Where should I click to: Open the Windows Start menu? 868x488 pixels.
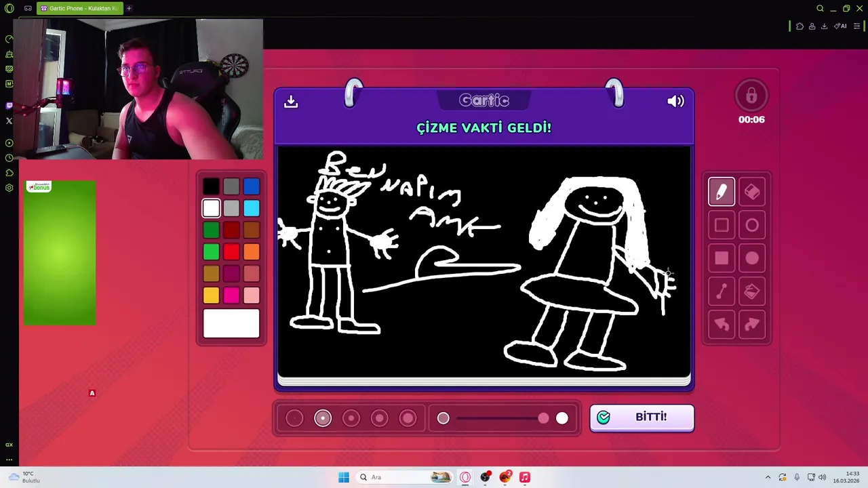(x=344, y=477)
